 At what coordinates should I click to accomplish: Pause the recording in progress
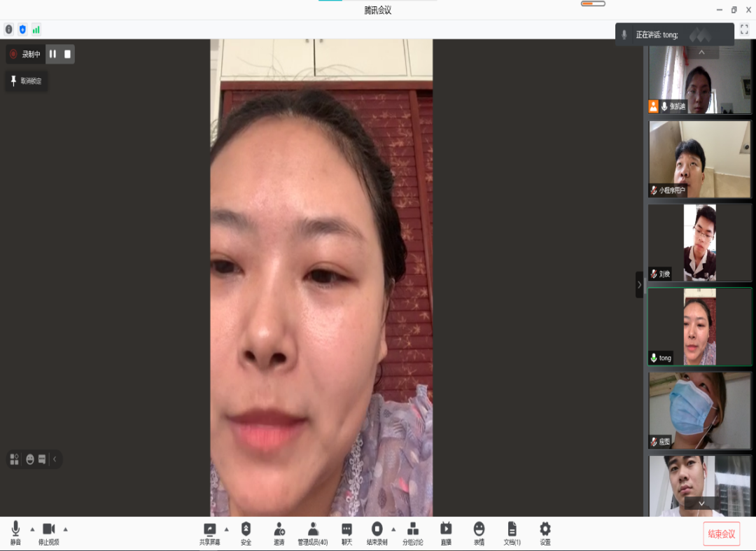click(x=52, y=54)
